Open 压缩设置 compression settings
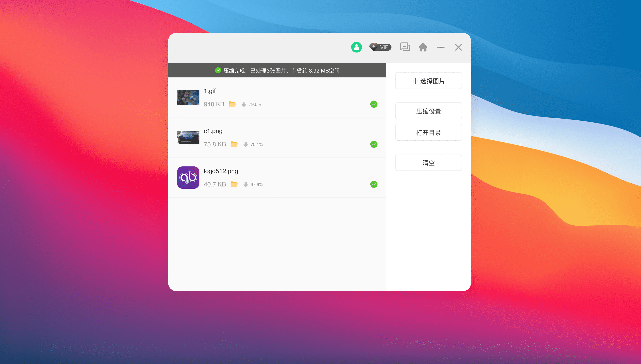641x364 pixels. pos(428,111)
